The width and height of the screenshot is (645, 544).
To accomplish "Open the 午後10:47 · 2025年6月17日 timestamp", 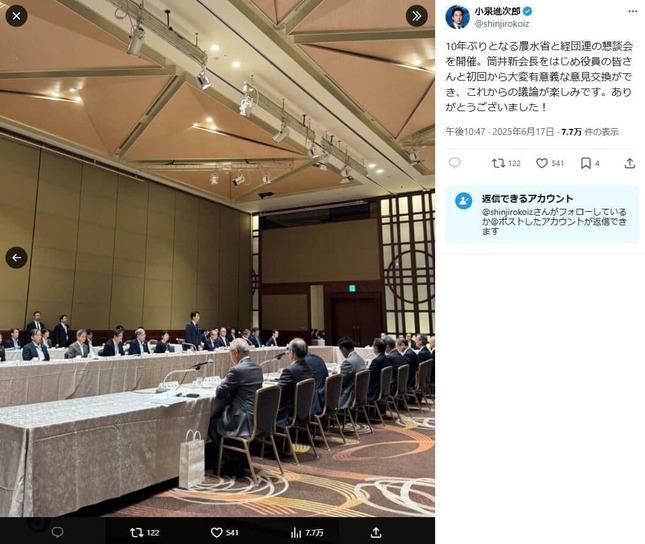I will 500,132.
